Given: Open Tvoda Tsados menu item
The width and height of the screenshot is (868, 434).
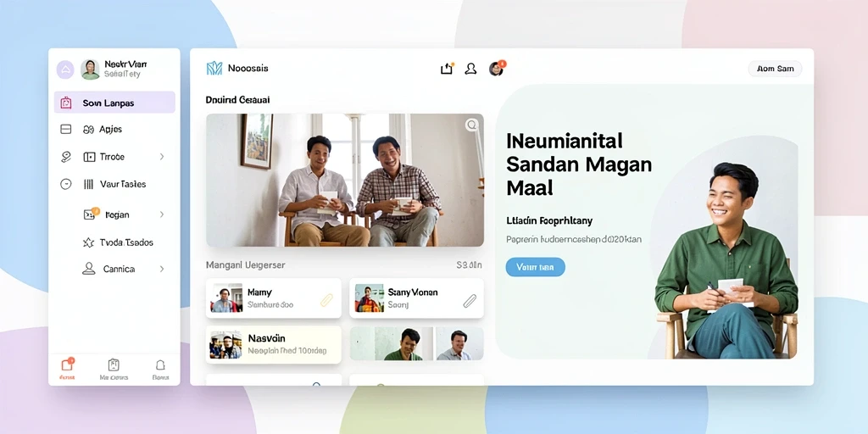Looking at the screenshot, I should 126,242.
